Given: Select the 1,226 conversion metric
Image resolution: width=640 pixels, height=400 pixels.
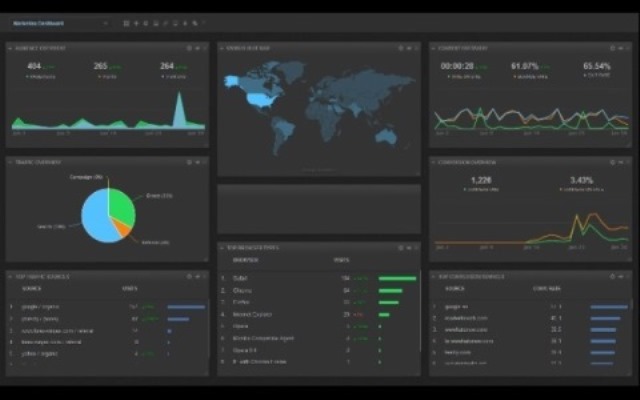Looking at the screenshot, I should coord(481,180).
